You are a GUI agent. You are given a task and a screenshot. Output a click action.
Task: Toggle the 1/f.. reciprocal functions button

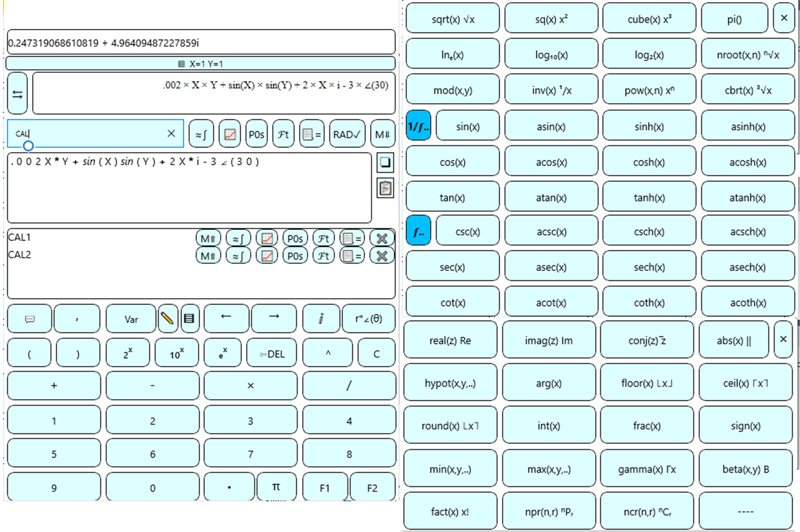pos(418,126)
